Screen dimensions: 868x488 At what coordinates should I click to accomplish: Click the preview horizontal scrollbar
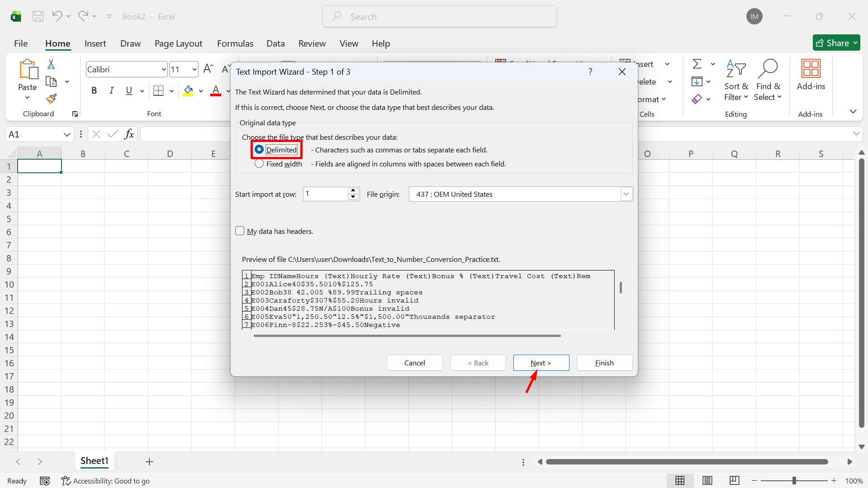pos(407,336)
